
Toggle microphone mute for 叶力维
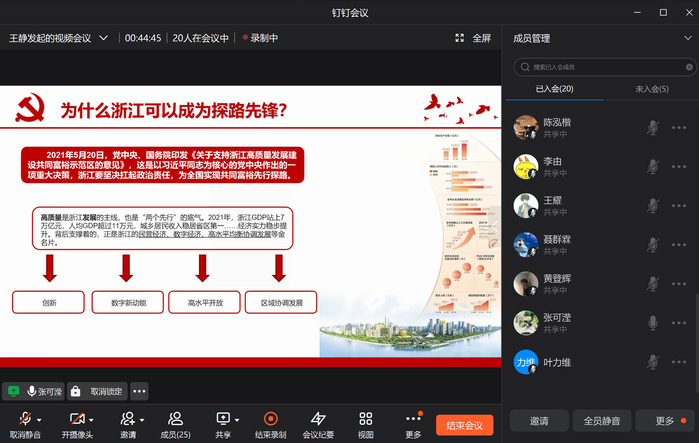click(x=653, y=362)
